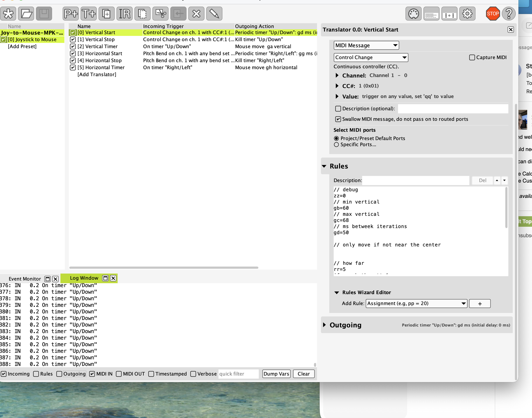Click the Delete X toolbar icon

[196, 14]
